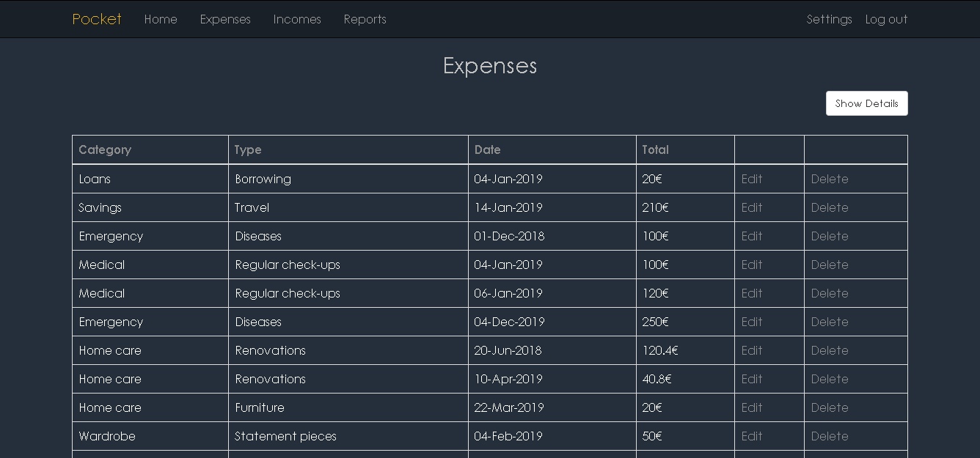
Task: Select the Borrowing type cell
Action: [x=348, y=179]
